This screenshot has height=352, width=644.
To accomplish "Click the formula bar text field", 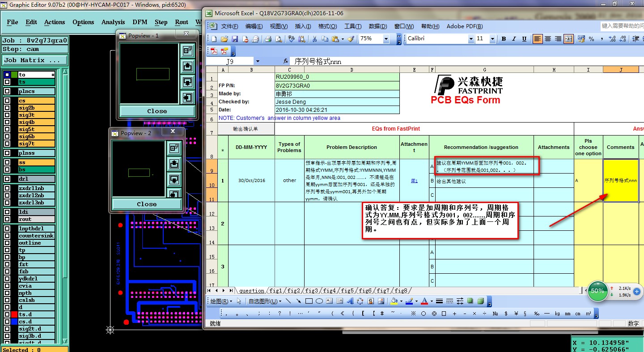I will tap(467, 61).
